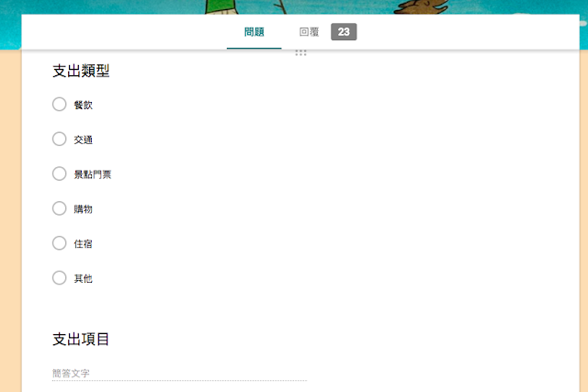The height and width of the screenshot is (392, 588).
Task: Click the 23 responses count badge
Action: click(344, 32)
